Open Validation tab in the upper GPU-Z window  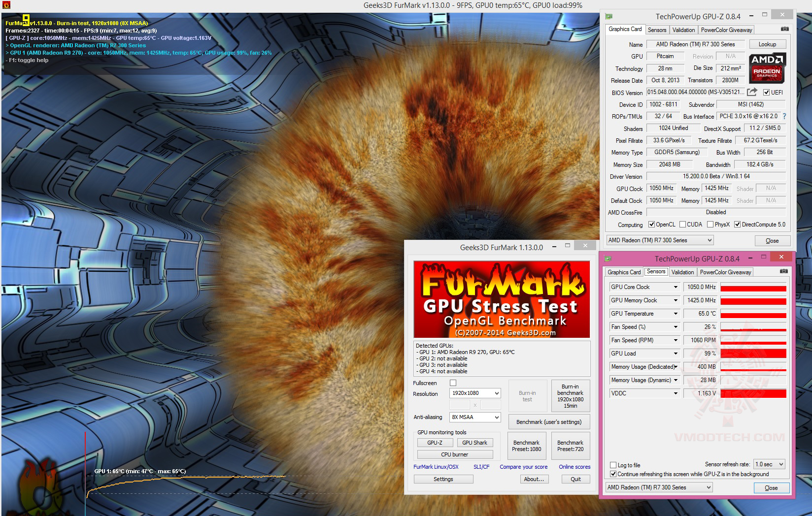coord(683,30)
